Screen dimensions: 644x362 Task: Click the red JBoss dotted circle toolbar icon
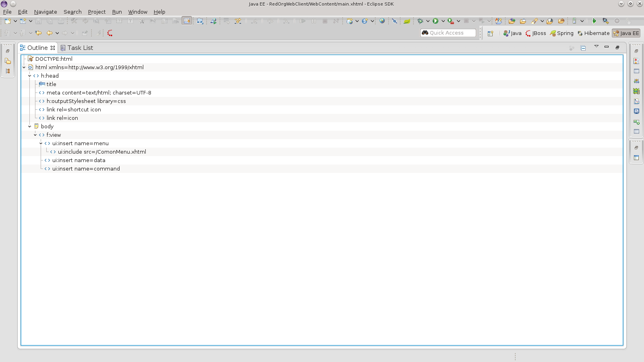pyautogui.click(x=110, y=33)
